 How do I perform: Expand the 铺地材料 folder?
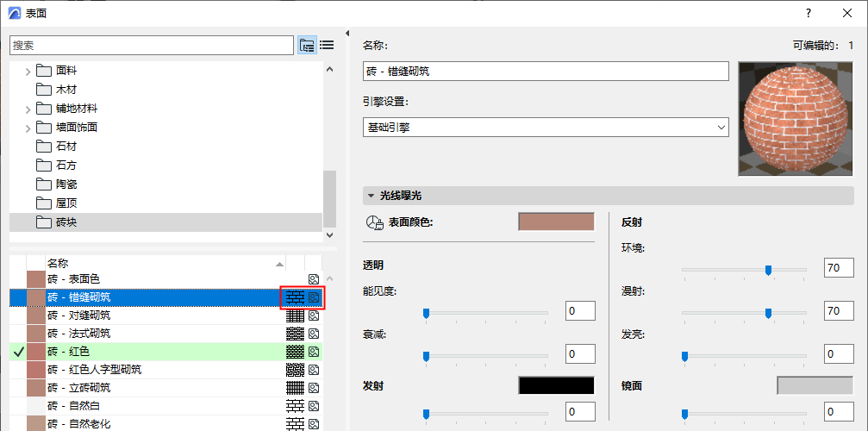(28, 109)
